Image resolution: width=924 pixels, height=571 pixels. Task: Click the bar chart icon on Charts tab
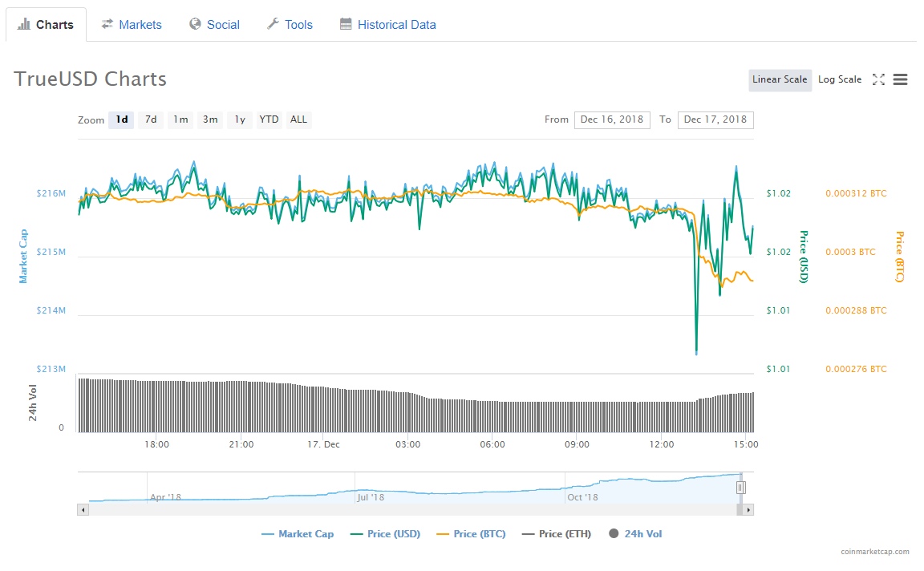(x=24, y=24)
